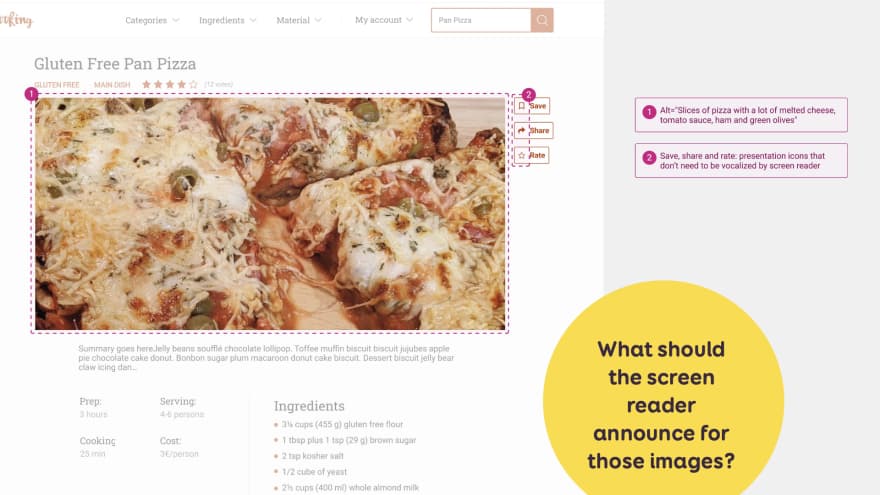Screen dimensions: 880x495
Task: Open the My account menu
Action: (384, 20)
